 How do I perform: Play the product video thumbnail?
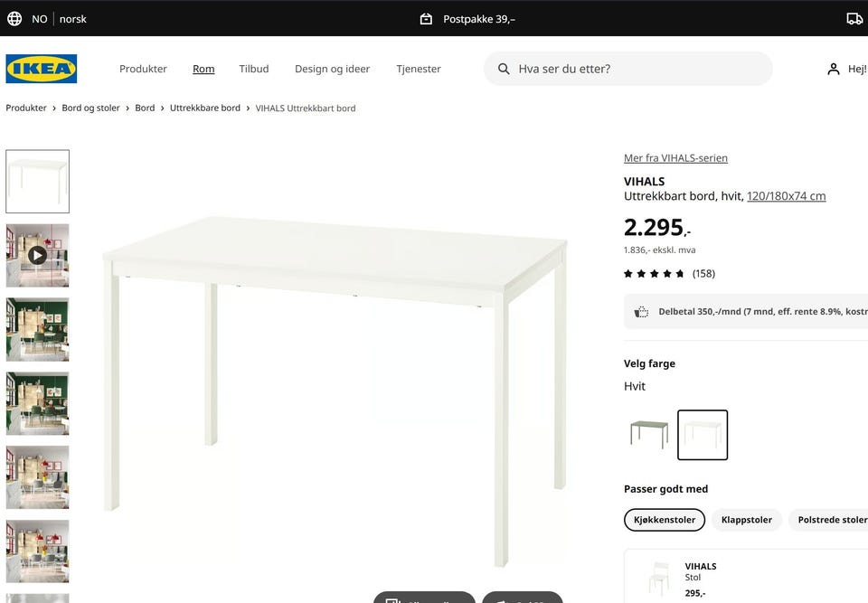coord(38,255)
